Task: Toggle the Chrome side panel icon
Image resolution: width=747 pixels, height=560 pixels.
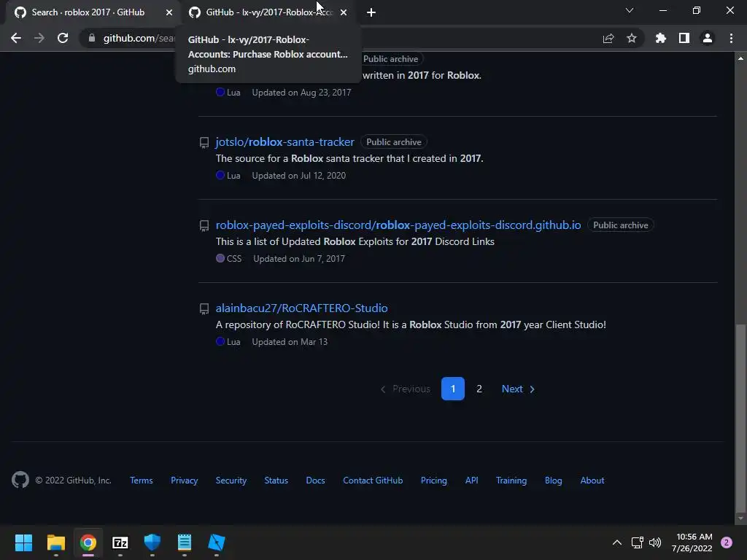Action: 684,38
